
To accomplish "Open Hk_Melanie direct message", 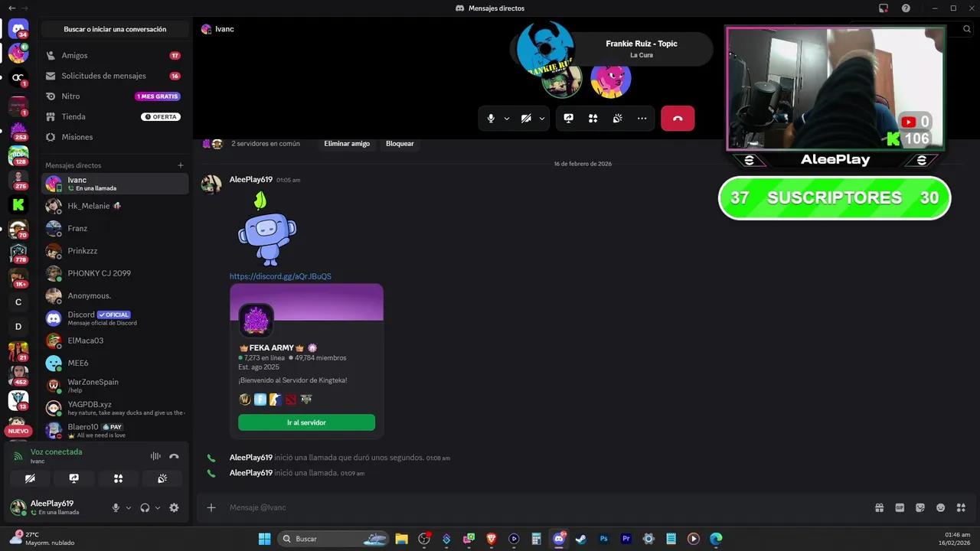I will [x=114, y=206].
